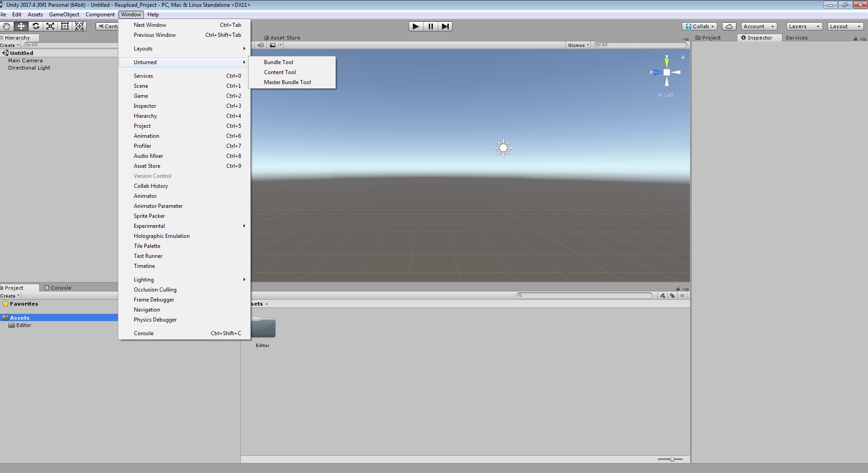Open Animation window menu entry
The height and width of the screenshot is (473, 868).
(184, 136)
